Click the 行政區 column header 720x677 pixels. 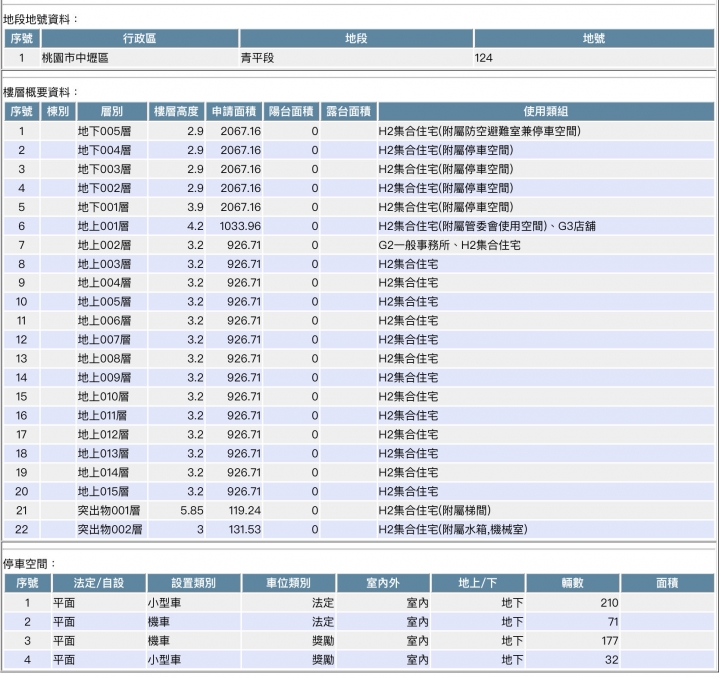140,38
